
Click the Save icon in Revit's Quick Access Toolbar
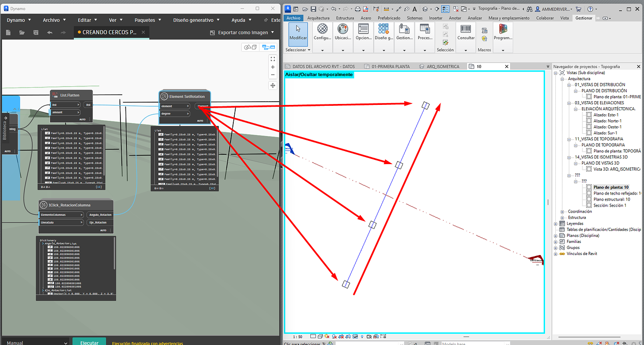coord(313,9)
